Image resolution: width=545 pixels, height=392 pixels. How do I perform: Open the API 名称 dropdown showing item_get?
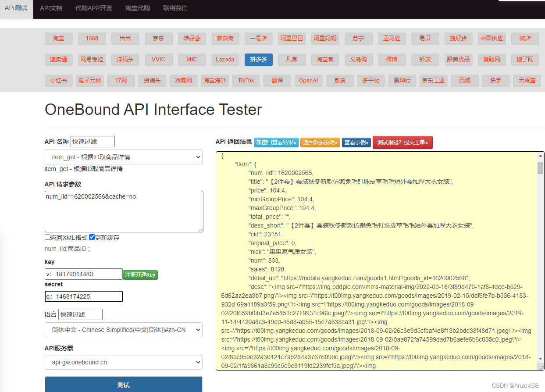click(x=124, y=157)
